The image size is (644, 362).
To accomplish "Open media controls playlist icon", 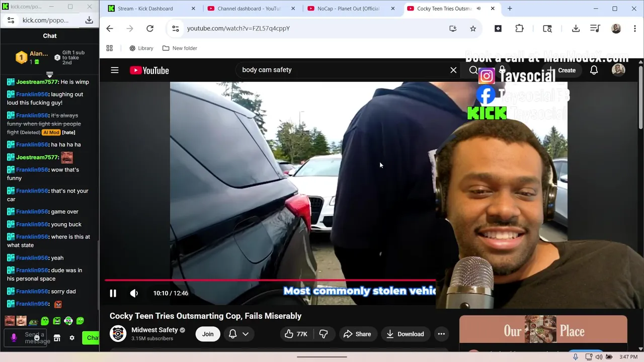I will point(595,29).
